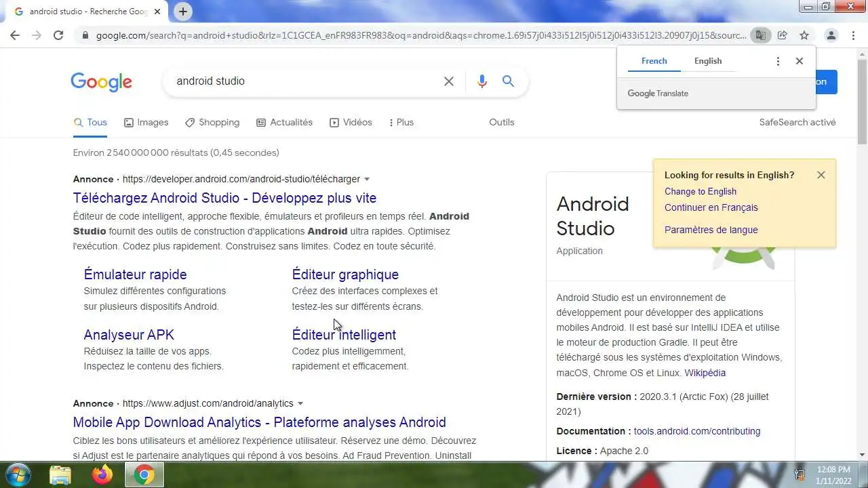Open the Windows Start menu
Image resolution: width=868 pixels, height=488 pixels.
click(18, 474)
